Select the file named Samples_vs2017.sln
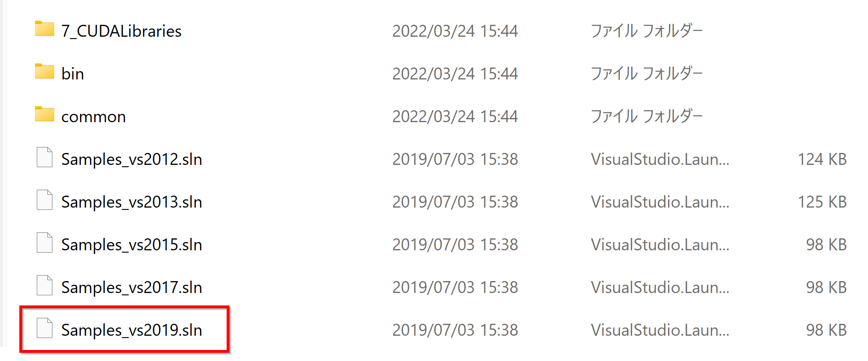868x361 pixels. pos(132,288)
